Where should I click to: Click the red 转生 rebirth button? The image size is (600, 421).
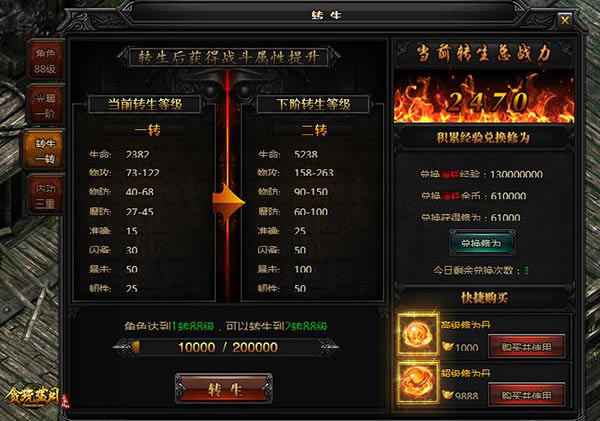tap(224, 389)
